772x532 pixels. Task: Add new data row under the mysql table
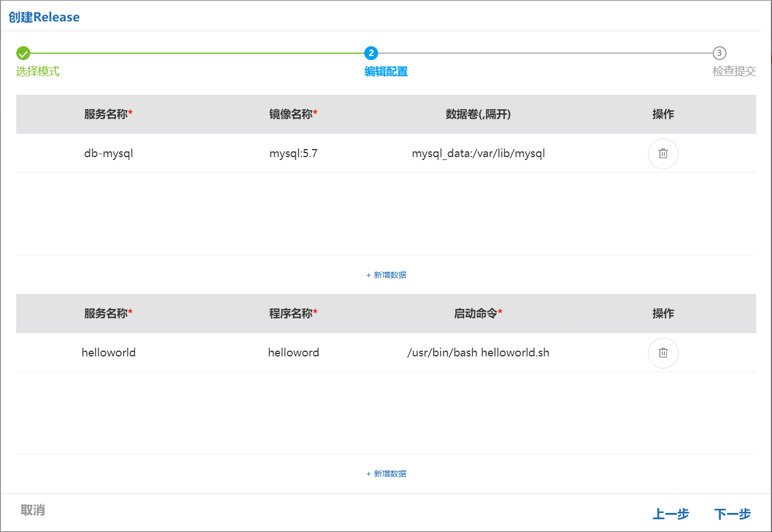[386, 275]
